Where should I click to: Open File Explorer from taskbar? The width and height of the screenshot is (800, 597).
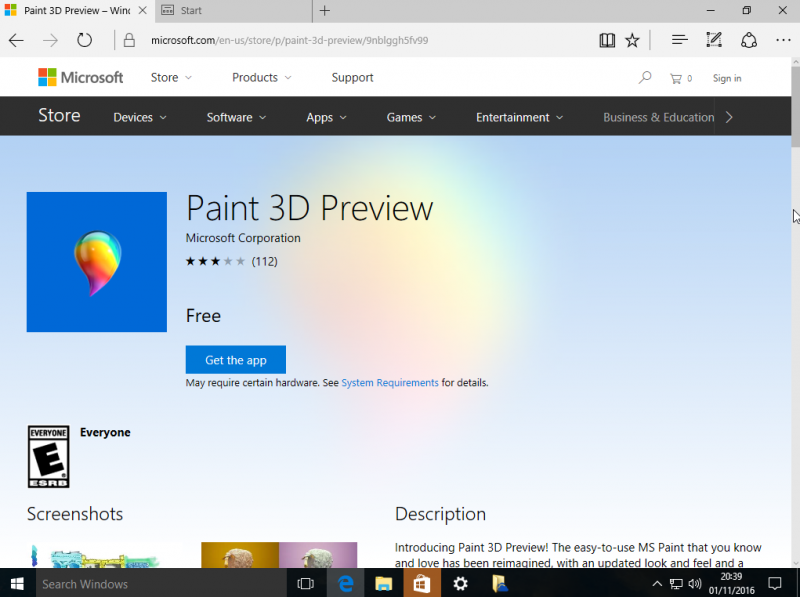pyautogui.click(x=384, y=583)
